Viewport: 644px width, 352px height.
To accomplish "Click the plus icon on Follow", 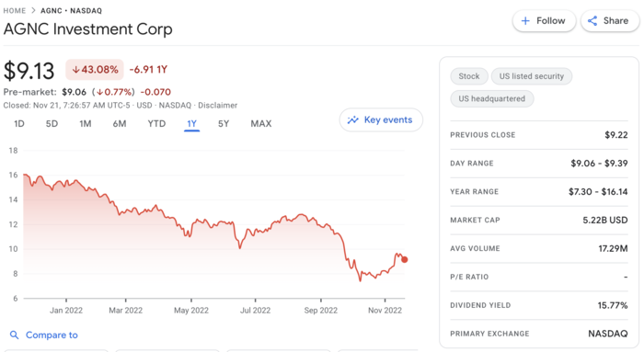I will click(525, 21).
